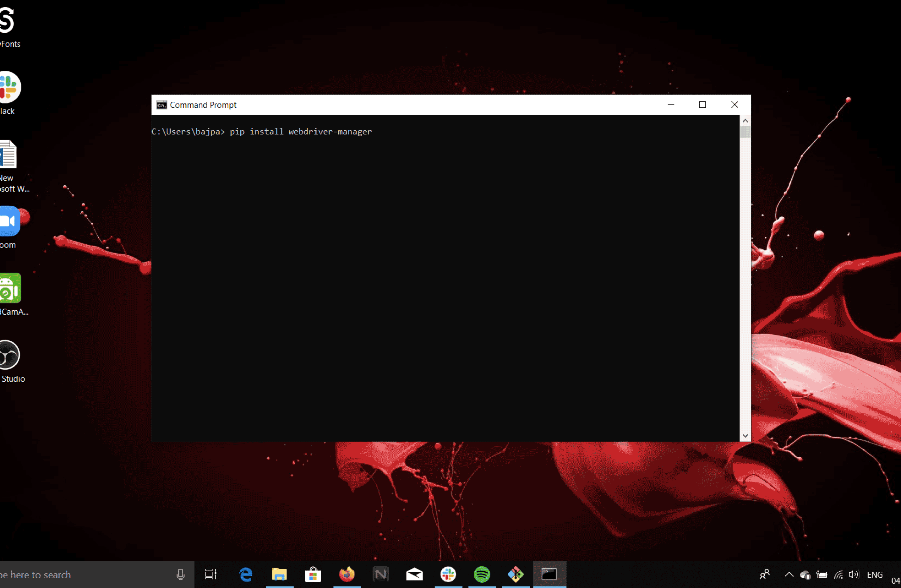Open the volume control in system tray
The image size is (901, 588).
coord(854,574)
